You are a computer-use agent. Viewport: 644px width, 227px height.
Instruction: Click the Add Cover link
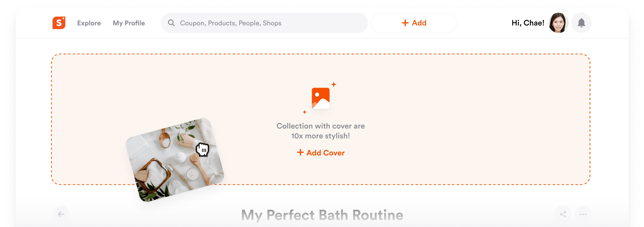(x=321, y=153)
